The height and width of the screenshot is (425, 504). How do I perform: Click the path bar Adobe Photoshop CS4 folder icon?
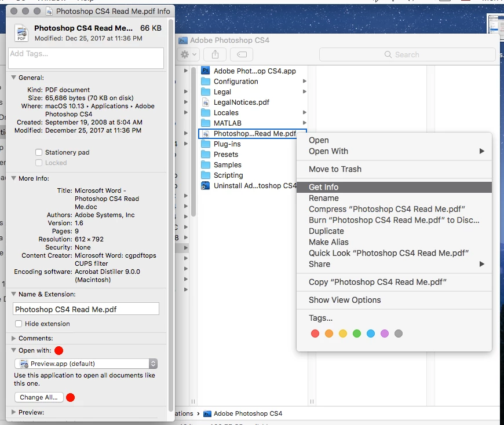pyautogui.click(x=207, y=413)
